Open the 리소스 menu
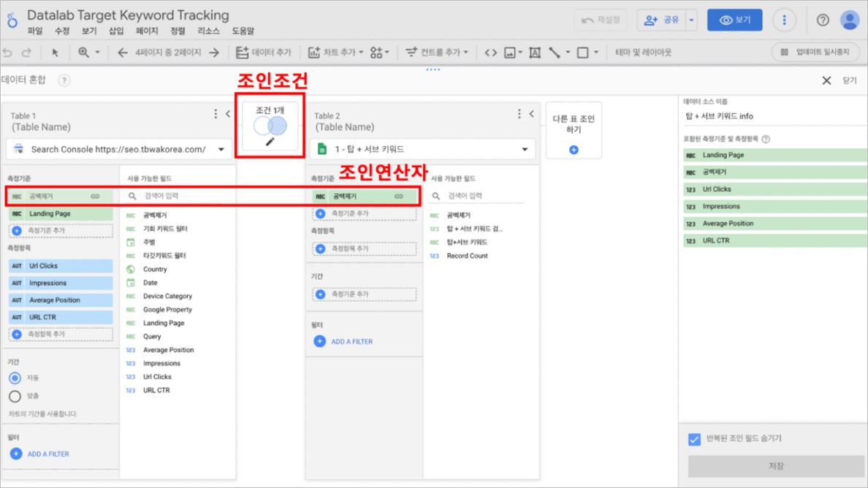Image resolution: width=868 pixels, height=488 pixels. [x=209, y=31]
